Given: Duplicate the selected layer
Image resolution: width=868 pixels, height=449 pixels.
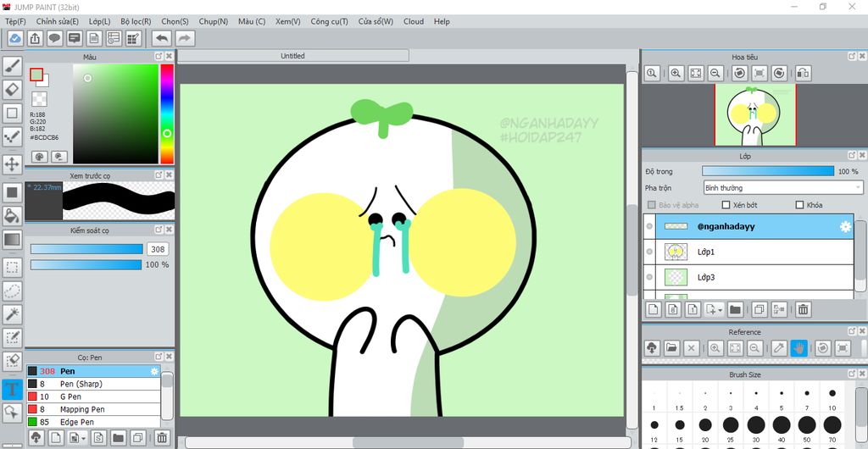Looking at the screenshot, I should [x=759, y=310].
